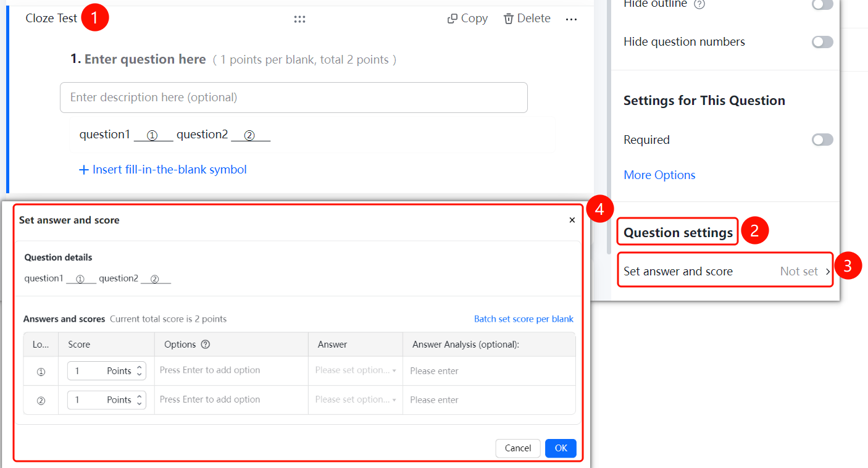Click the score stepper for blank 1
Screen dimensions: 868x468
click(140, 370)
